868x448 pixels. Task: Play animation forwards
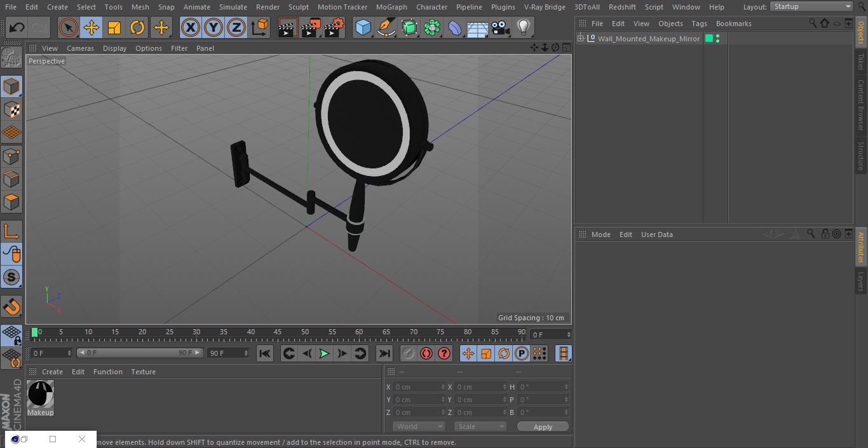pyautogui.click(x=324, y=353)
